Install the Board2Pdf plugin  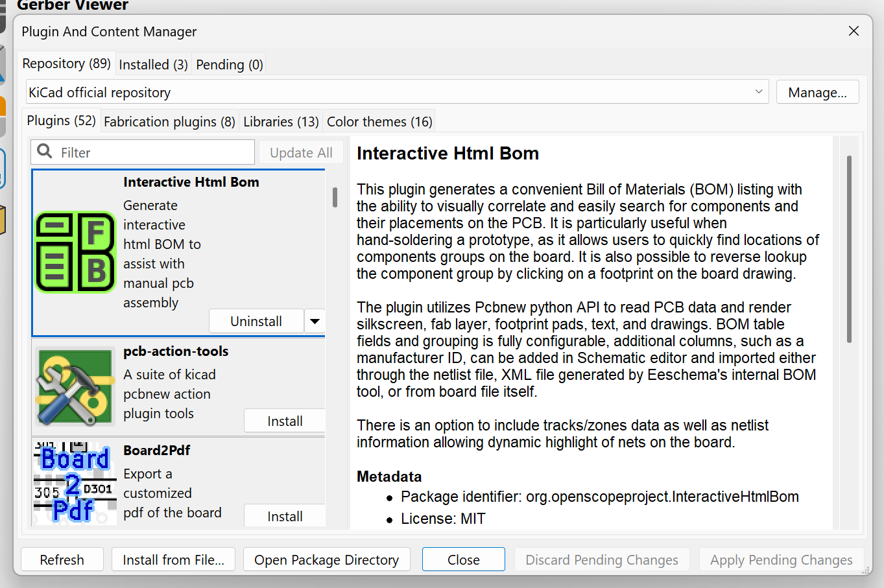[x=285, y=516]
